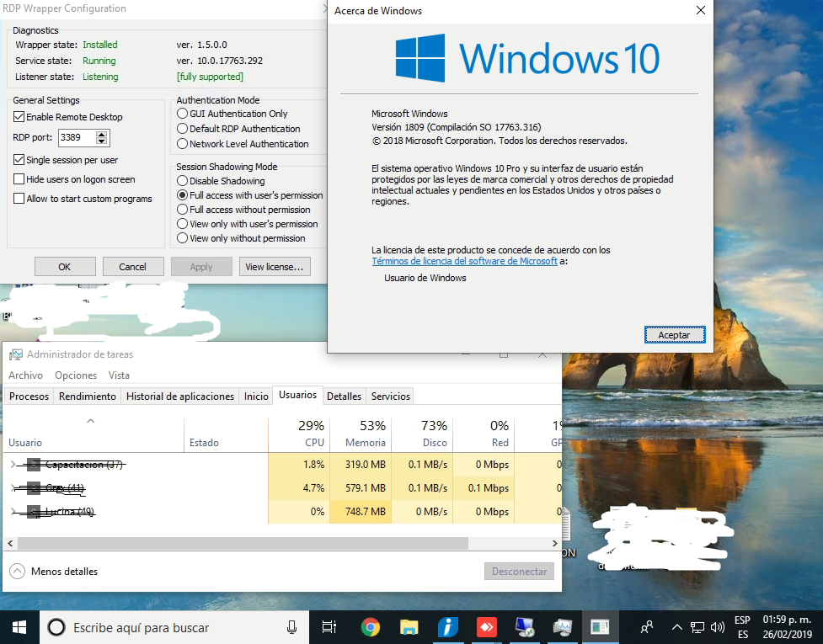The width and height of the screenshot is (823, 644).
Task: Click scrollbar left arrow in Task Manager
Action: 10,543
